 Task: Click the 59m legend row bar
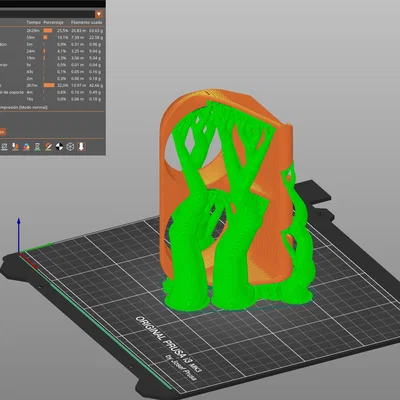coord(45,37)
